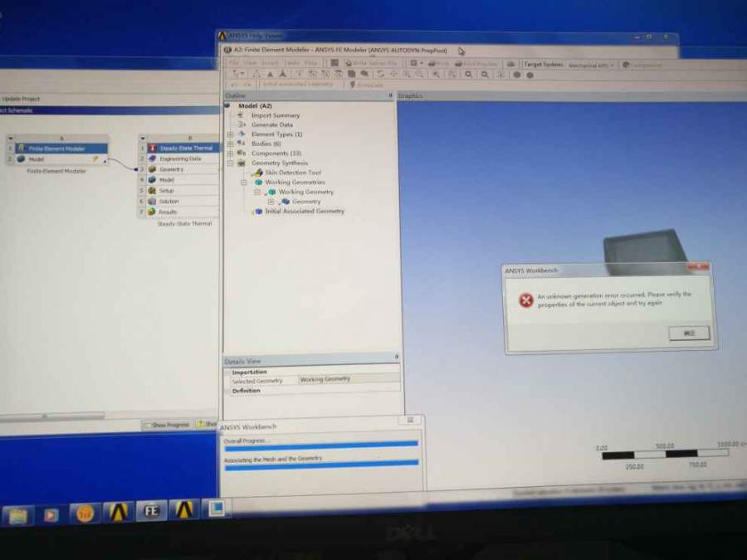Click the Selected Geometry value field
Image resolution: width=747 pixels, height=560 pixels.
click(349, 379)
